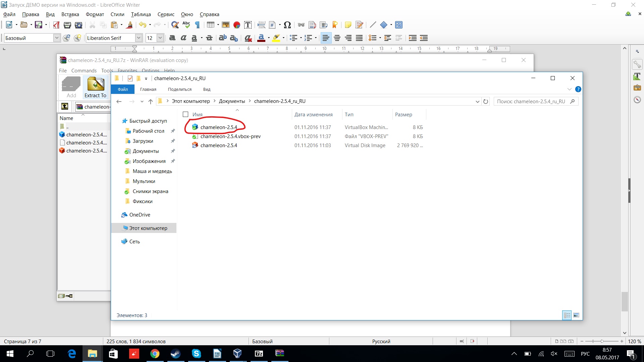Switch to Главная tab in Explorer

coord(148,89)
